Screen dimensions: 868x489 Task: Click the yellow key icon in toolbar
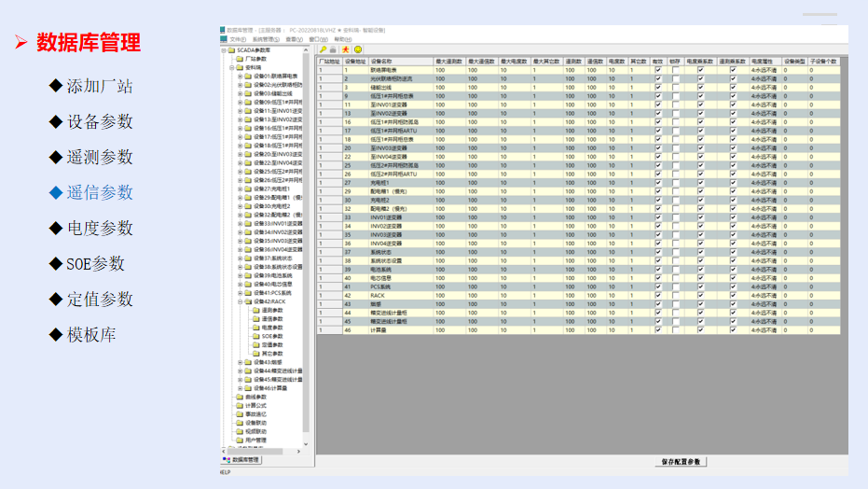pyautogui.click(x=323, y=49)
